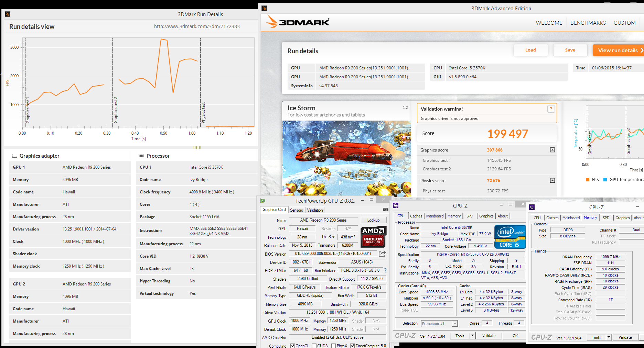Close the CPU-Z window showing CPU tab
644x348 pixels.
point(523,204)
